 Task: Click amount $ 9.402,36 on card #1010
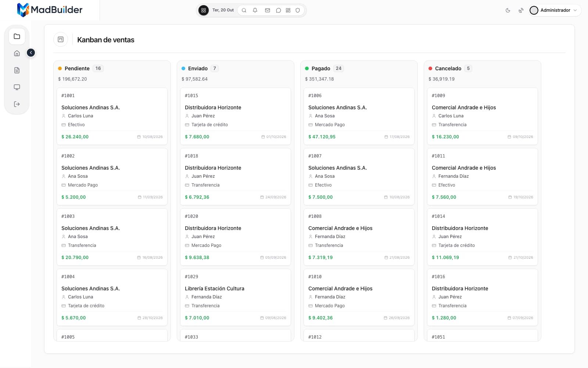[320, 318]
